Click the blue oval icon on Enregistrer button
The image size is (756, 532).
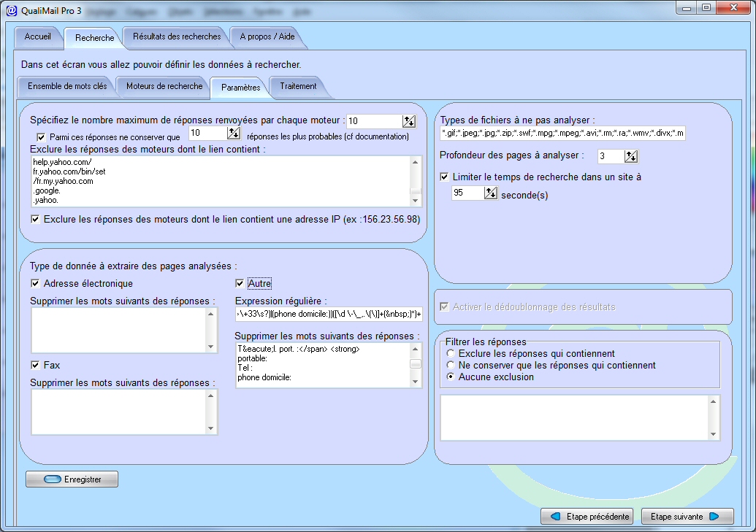(x=52, y=479)
